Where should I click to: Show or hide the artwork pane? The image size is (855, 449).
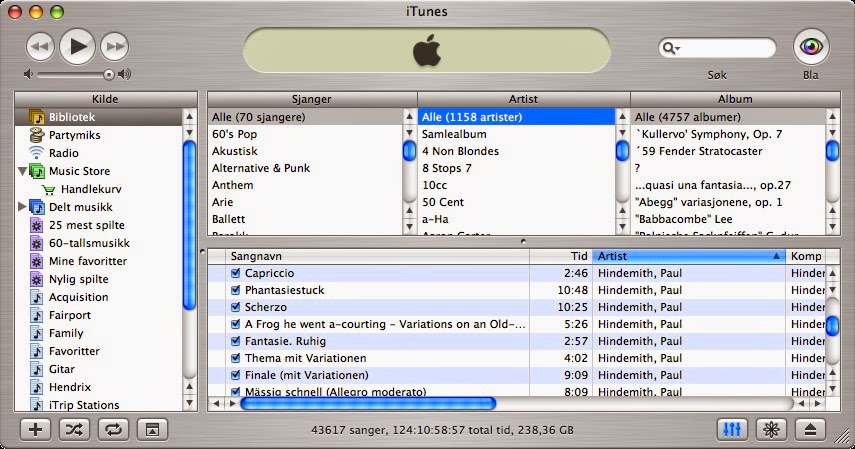tap(152, 430)
